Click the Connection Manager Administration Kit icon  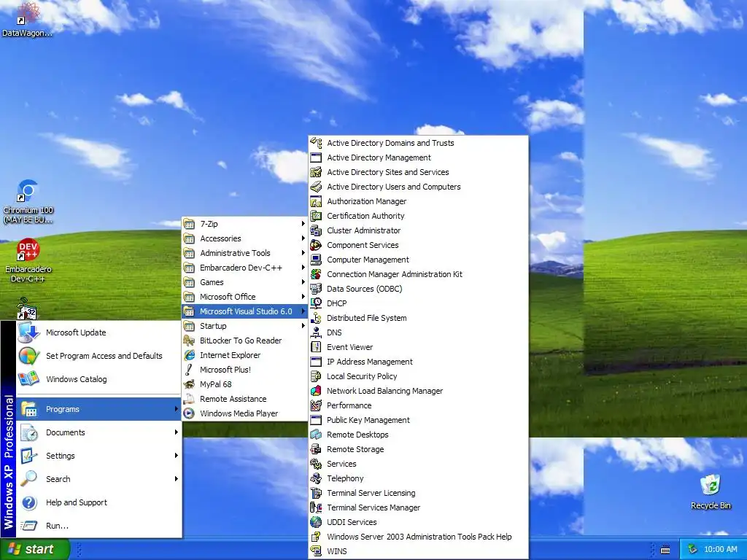[316, 274]
